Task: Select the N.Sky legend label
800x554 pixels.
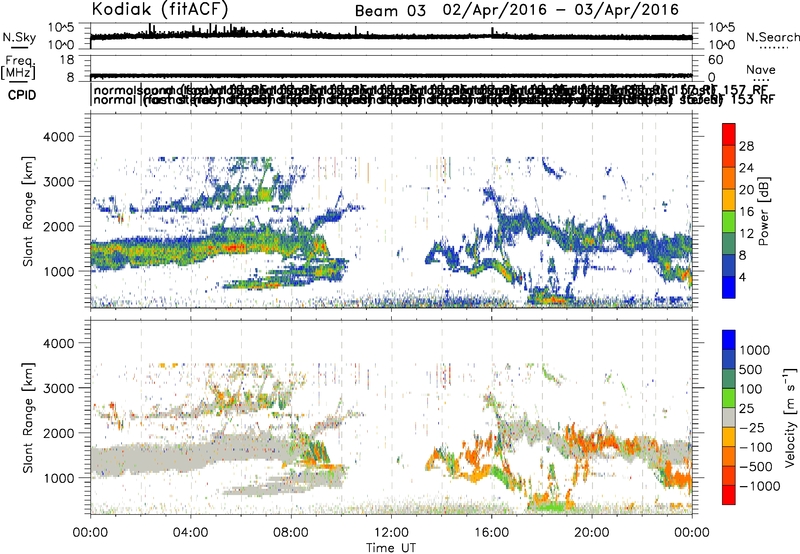Action: coord(19,37)
